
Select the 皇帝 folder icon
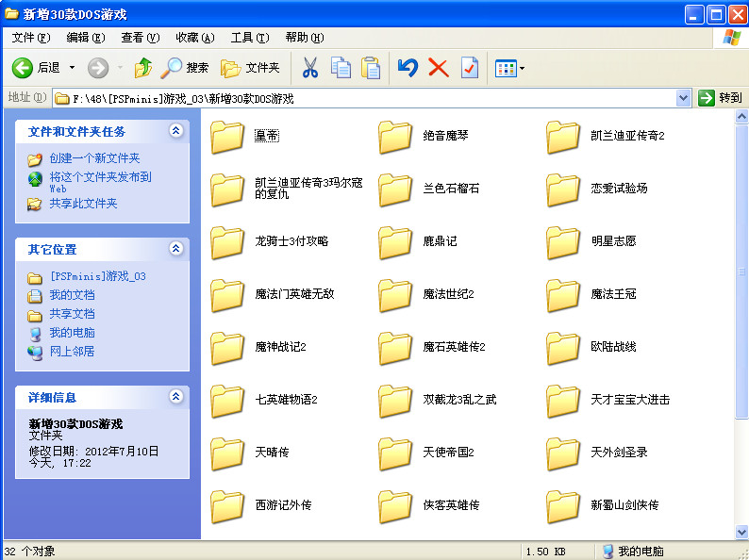pos(227,137)
